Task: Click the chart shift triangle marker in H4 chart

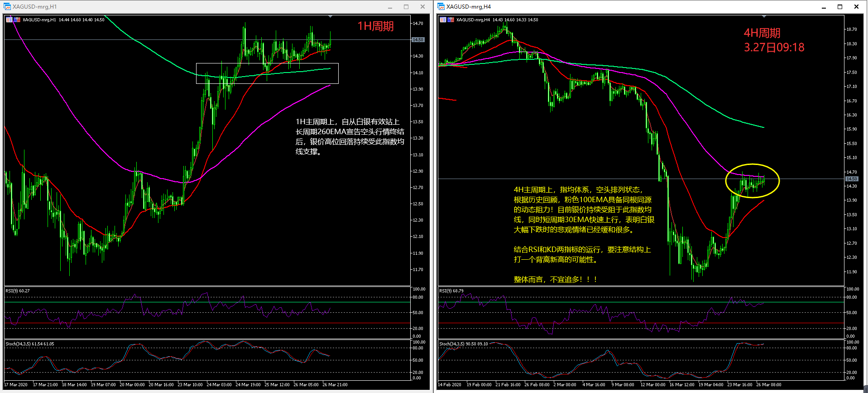Action: pos(764,16)
